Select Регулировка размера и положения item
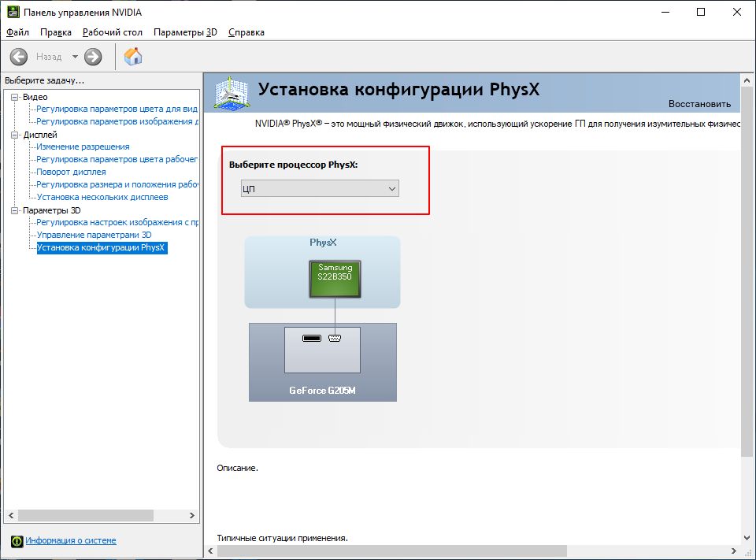The height and width of the screenshot is (560, 756). (117, 184)
